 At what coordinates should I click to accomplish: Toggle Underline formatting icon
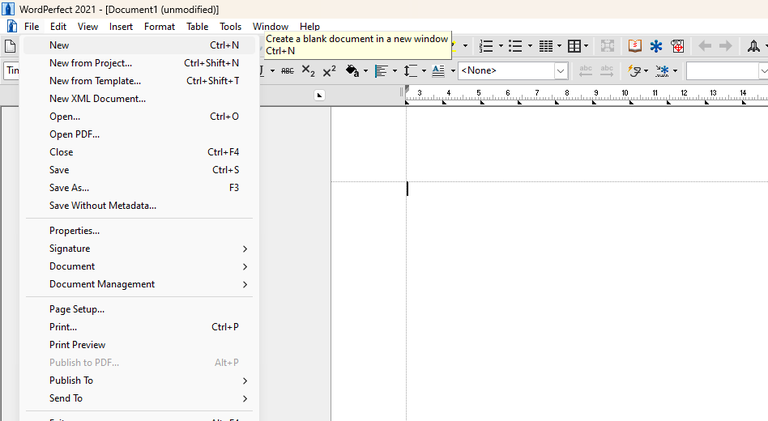point(262,71)
